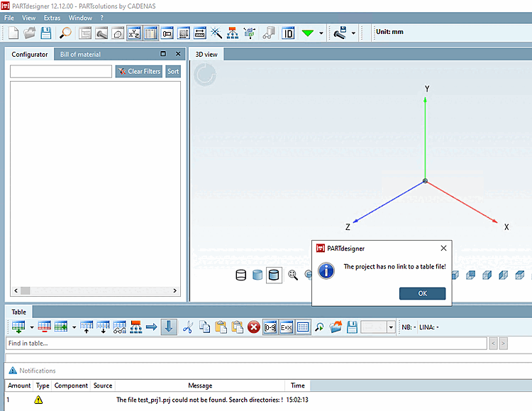Click the Sort button
The height and width of the screenshot is (411, 532).
pyautogui.click(x=173, y=71)
